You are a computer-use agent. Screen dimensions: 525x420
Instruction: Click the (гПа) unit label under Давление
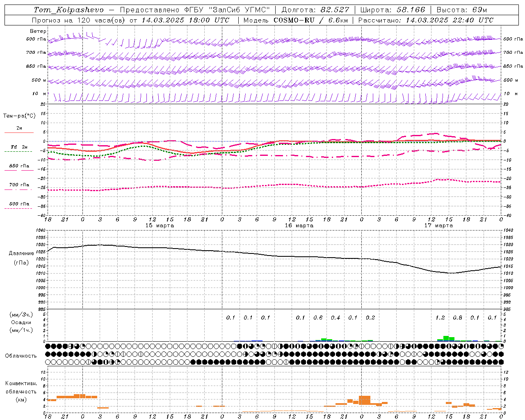coord(21,263)
